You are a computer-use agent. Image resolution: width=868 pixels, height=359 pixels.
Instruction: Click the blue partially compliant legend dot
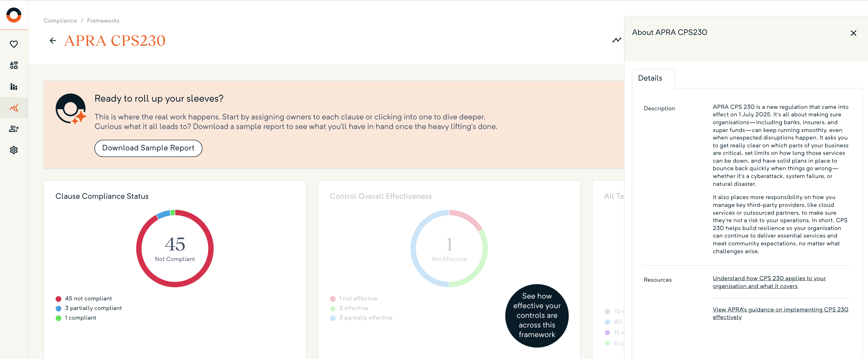pyautogui.click(x=58, y=308)
